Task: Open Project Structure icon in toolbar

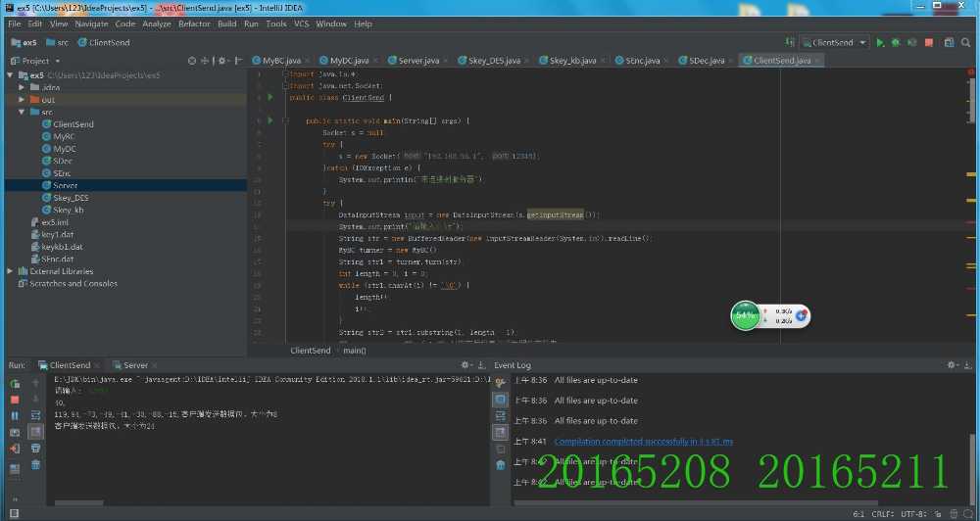Action: (x=950, y=42)
